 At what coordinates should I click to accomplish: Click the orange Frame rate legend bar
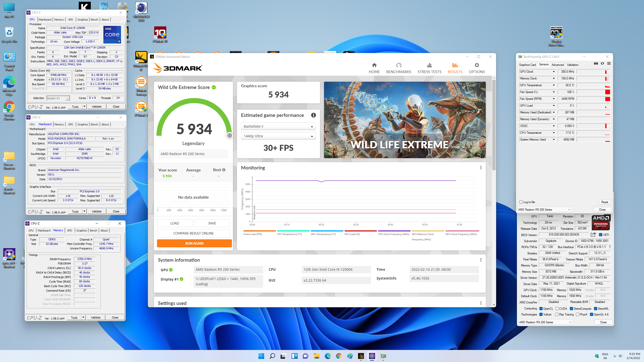click(x=260, y=231)
